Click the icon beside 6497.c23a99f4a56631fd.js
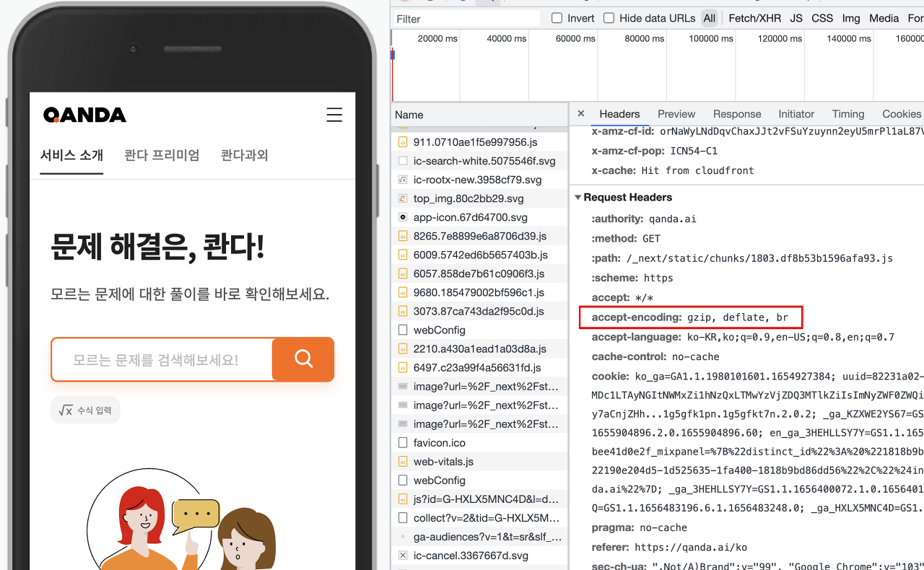The width and height of the screenshot is (924, 570). 403,367
